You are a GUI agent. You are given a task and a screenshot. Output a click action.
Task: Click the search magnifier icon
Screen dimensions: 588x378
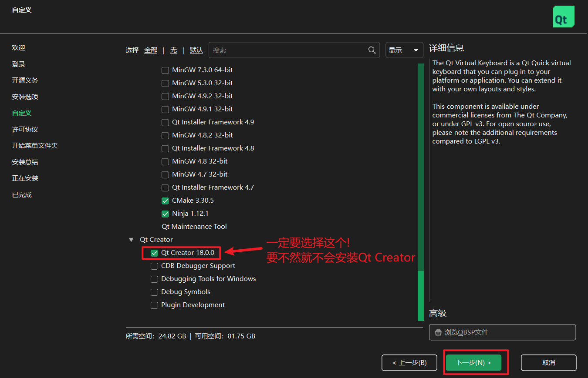(372, 50)
